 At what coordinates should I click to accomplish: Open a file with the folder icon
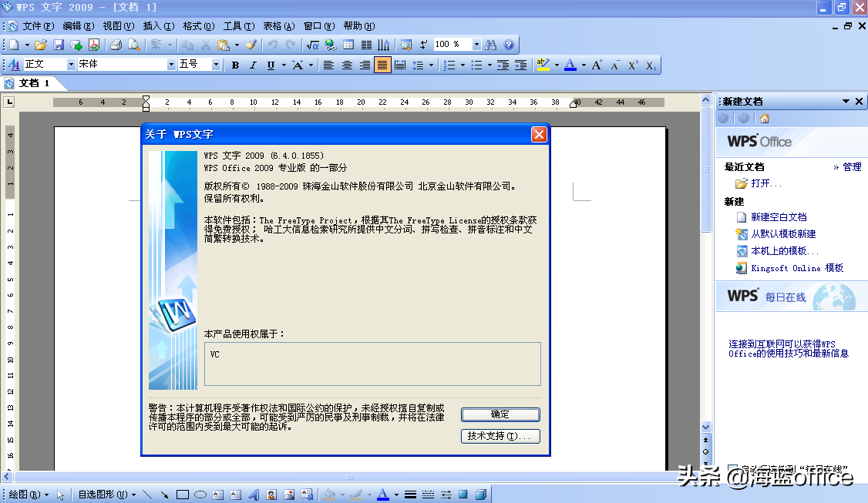click(40, 45)
